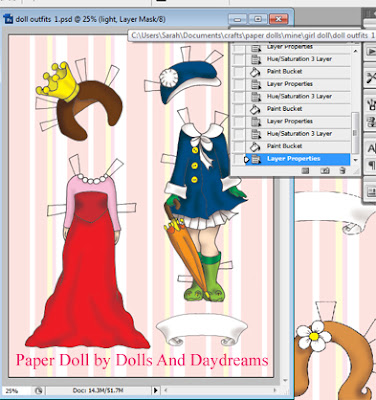Open the Brushes panel dock icon

point(371,105)
